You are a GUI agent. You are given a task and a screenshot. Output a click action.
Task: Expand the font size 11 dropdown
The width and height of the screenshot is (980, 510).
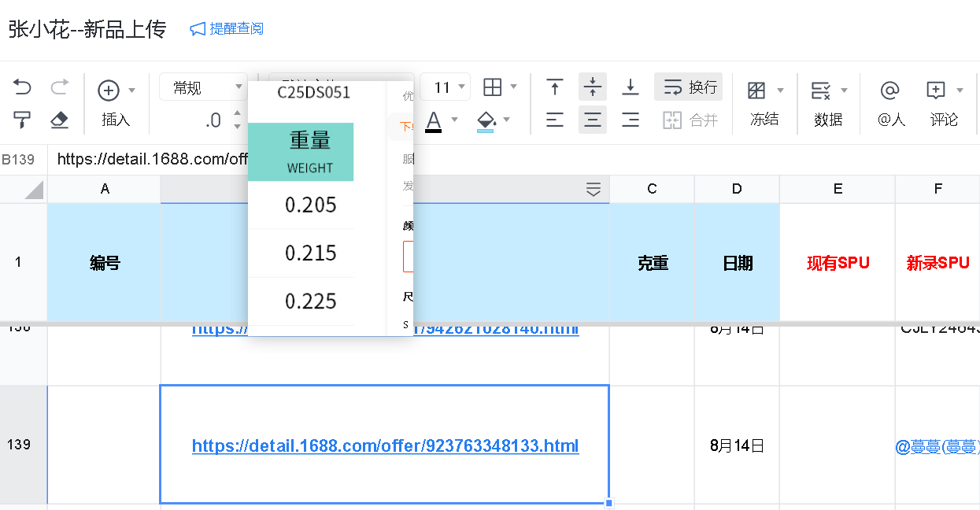pos(460,87)
